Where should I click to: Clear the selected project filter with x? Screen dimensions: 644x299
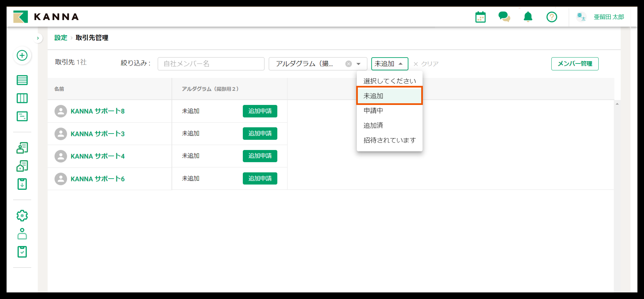point(348,64)
